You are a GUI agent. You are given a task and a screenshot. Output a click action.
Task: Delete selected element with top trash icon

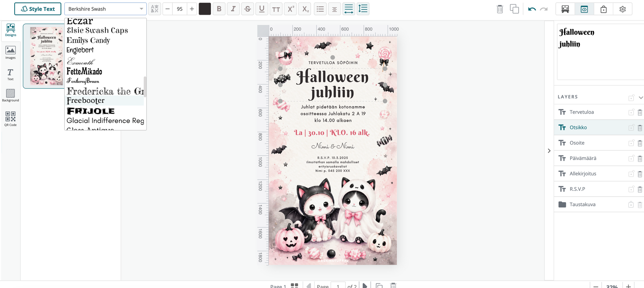pos(500,9)
